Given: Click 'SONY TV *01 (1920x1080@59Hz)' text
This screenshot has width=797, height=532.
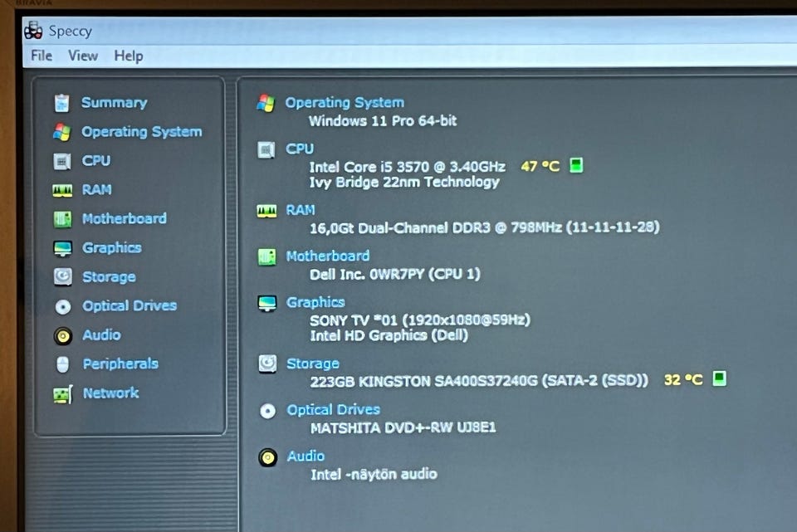Looking at the screenshot, I should (420, 320).
